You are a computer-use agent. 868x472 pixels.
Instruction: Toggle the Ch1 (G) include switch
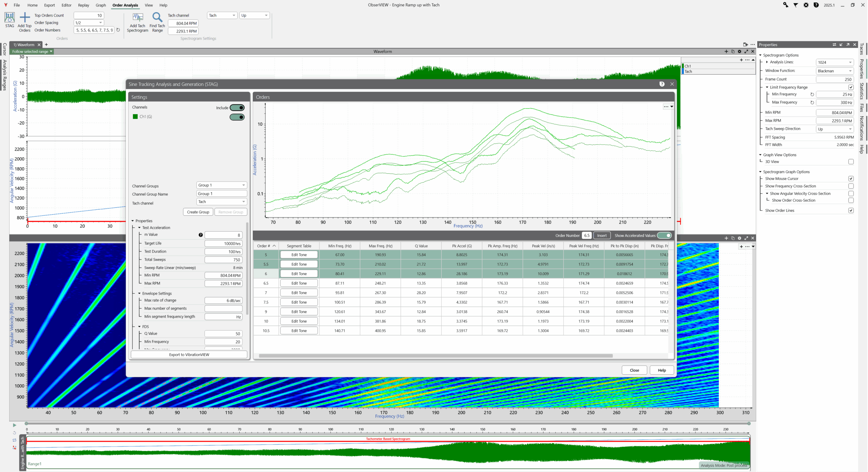(237, 117)
